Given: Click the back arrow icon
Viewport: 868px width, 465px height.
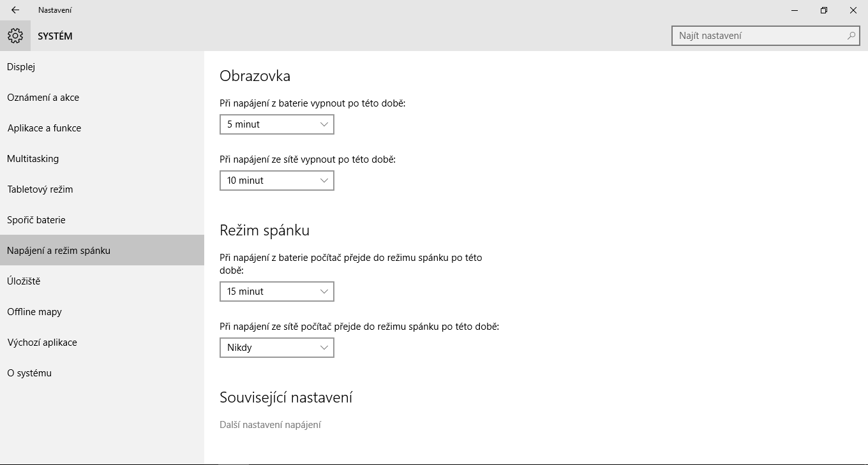Looking at the screenshot, I should click(15, 10).
